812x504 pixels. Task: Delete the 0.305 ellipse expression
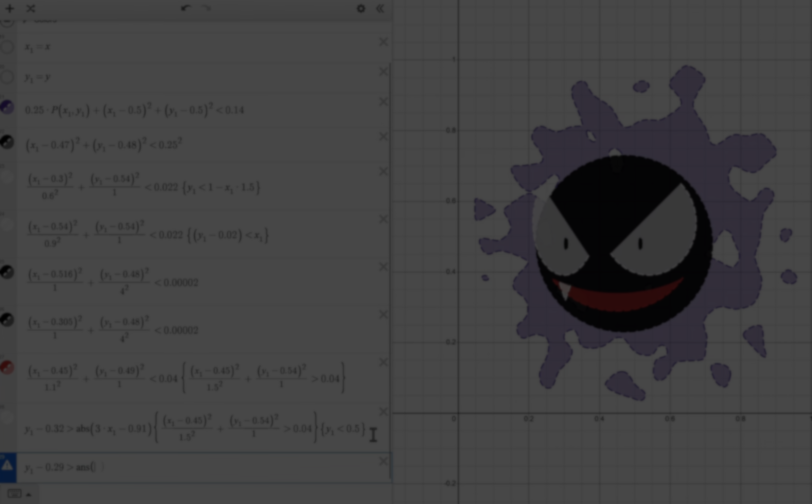pos(383,315)
